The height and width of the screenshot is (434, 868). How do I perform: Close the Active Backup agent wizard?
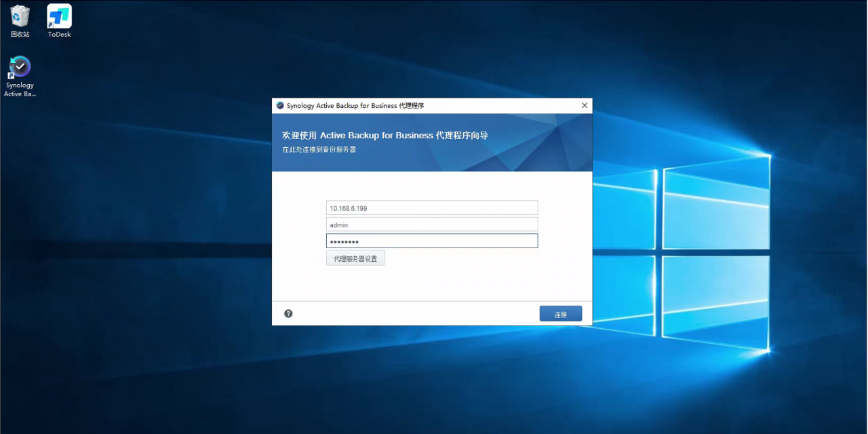click(x=584, y=105)
